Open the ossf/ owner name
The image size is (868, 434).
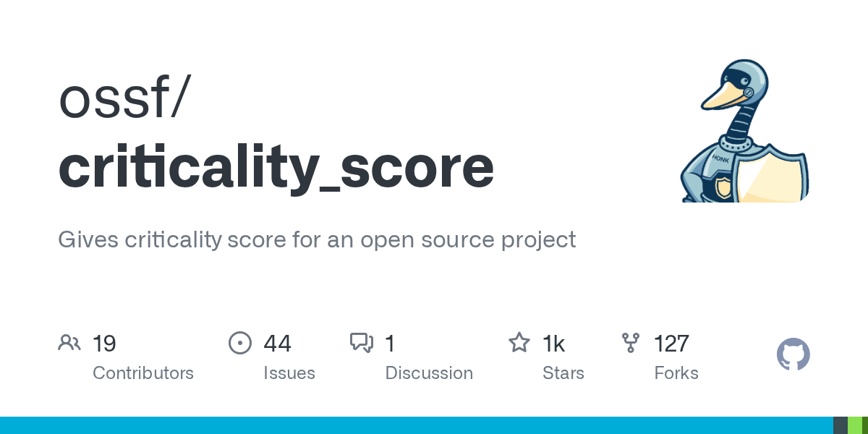[x=123, y=98]
